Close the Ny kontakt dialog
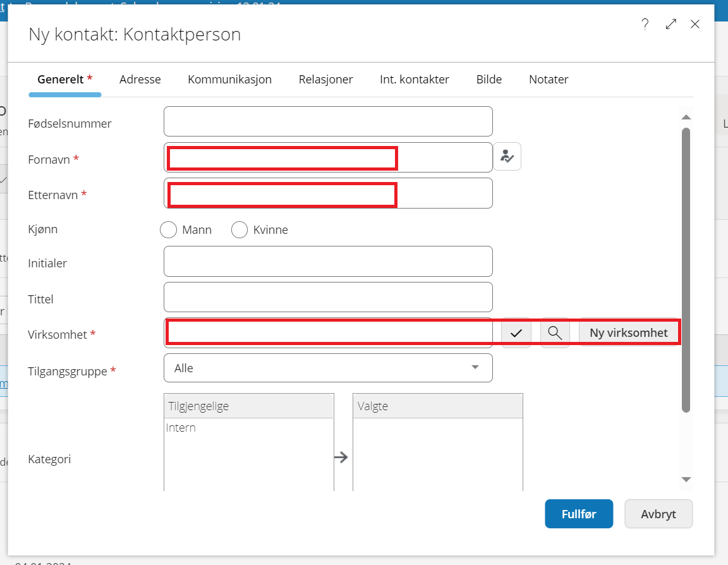 (695, 25)
